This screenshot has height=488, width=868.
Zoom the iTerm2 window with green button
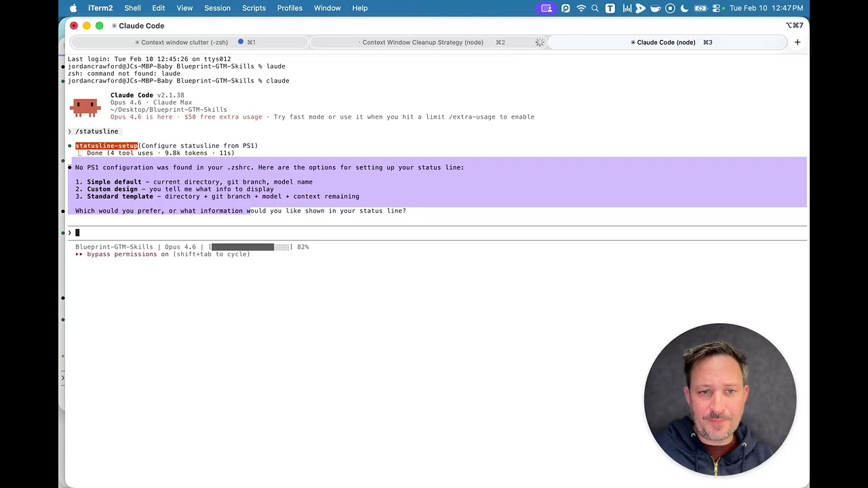click(100, 26)
